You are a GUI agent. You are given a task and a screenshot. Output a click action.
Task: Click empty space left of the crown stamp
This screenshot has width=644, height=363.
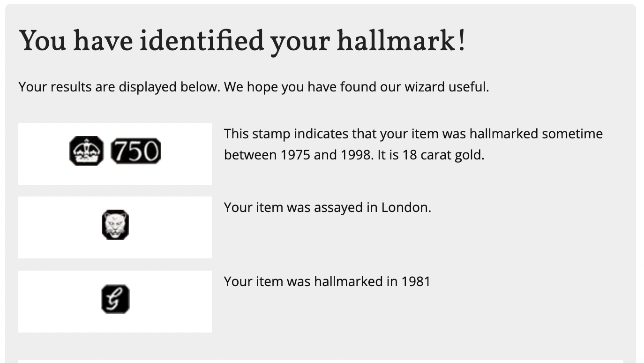click(43, 154)
